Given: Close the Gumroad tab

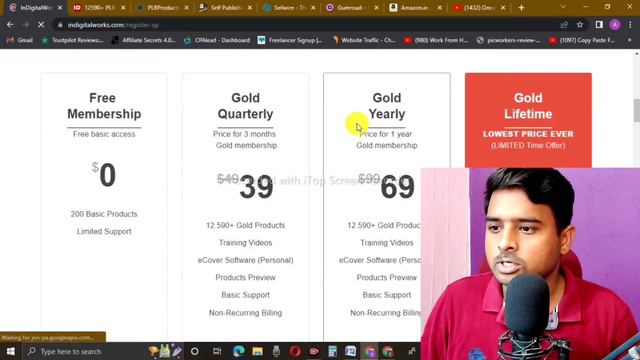Looking at the screenshot, I should (x=376, y=7).
